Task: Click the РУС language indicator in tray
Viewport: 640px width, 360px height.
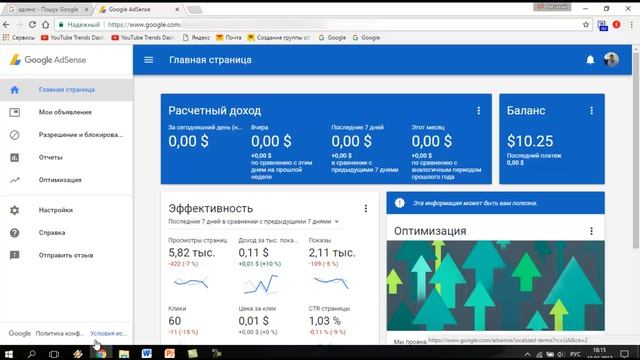Action: click(575, 354)
